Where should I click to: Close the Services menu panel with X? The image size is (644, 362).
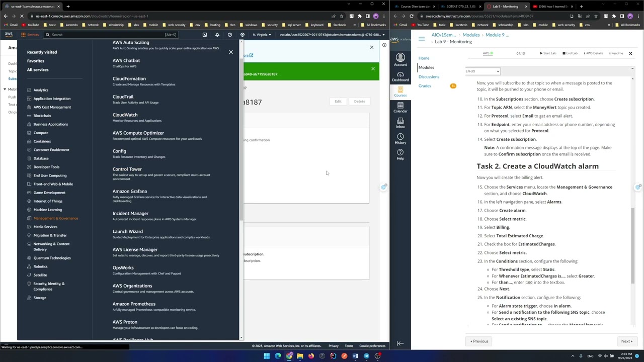[x=231, y=52]
